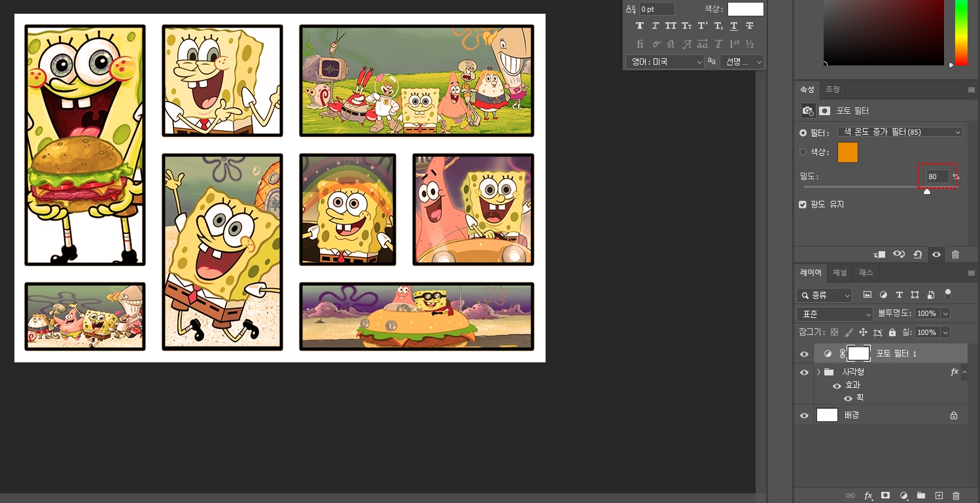
Task: Click view previous state icon in Properties
Action: (x=898, y=254)
